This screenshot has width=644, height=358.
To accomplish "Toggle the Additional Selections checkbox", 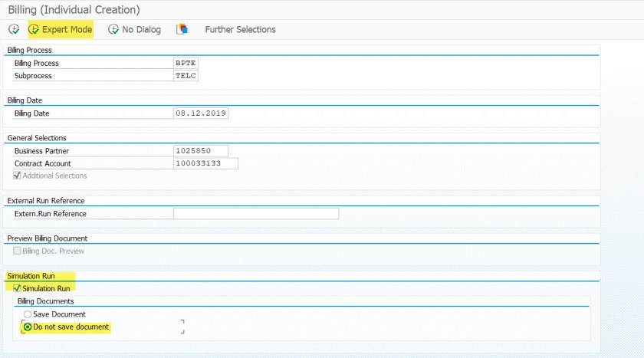I will [17, 176].
